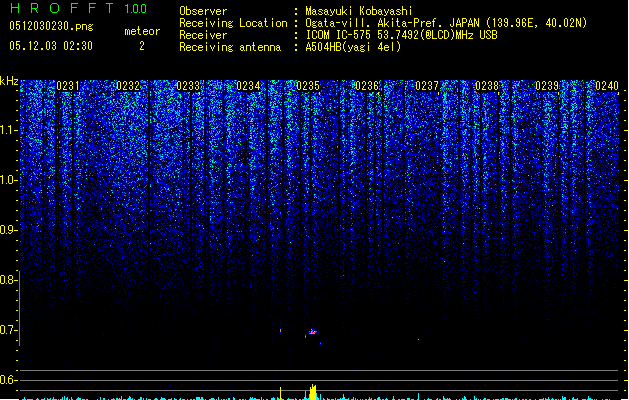Click the Receiving Location label
Image resolution: width=629 pixels, height=400 pixels.
pyautogui.click(x=233, y=23)
